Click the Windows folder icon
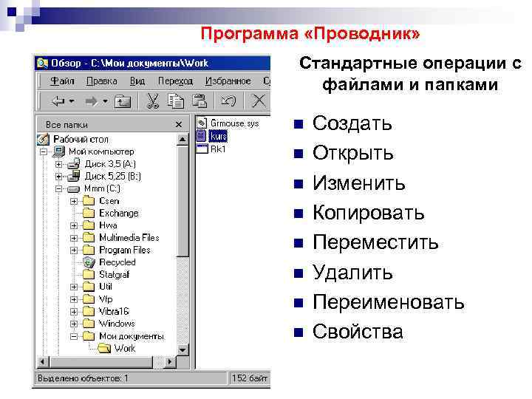Viewport: 532px width, 399px height. [x=89, y=324]
